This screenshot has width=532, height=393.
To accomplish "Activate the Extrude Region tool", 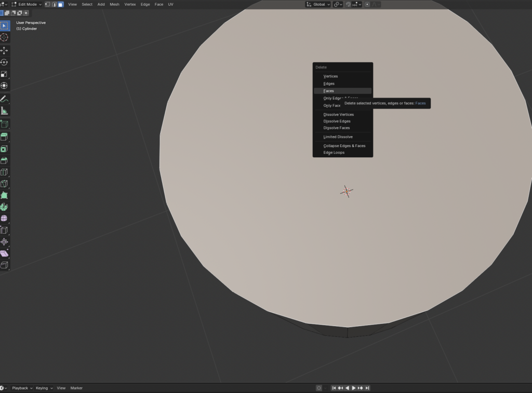I will pos(5,137).
